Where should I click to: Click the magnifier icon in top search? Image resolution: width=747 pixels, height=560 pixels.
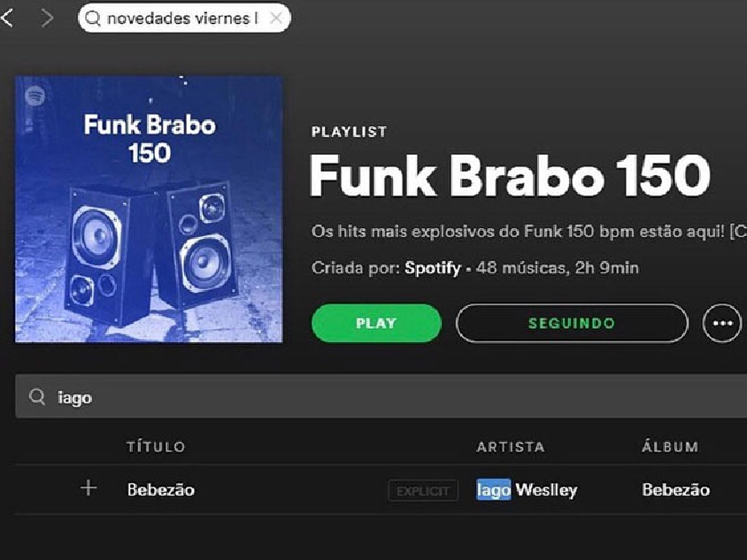click(92, 18)
